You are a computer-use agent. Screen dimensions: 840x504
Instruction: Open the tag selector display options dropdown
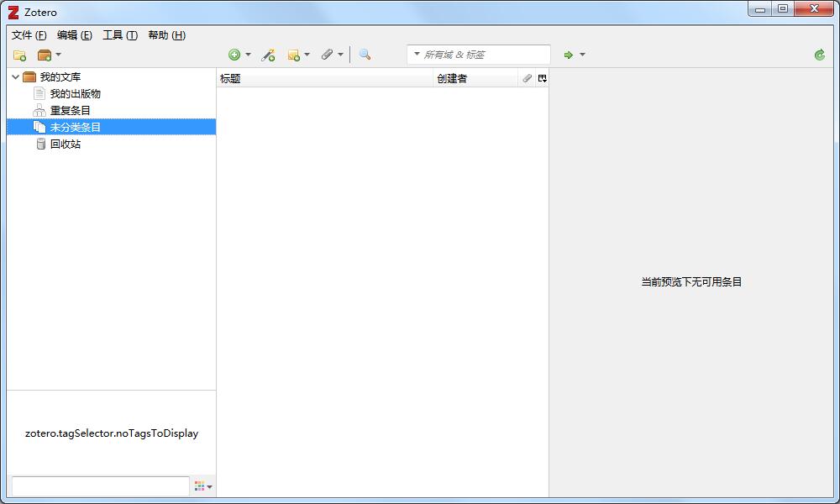[202, 486]
